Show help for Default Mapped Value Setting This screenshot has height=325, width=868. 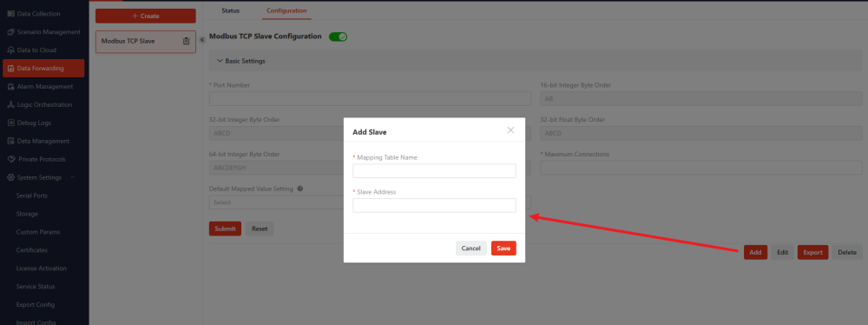[x=300, y=189]
